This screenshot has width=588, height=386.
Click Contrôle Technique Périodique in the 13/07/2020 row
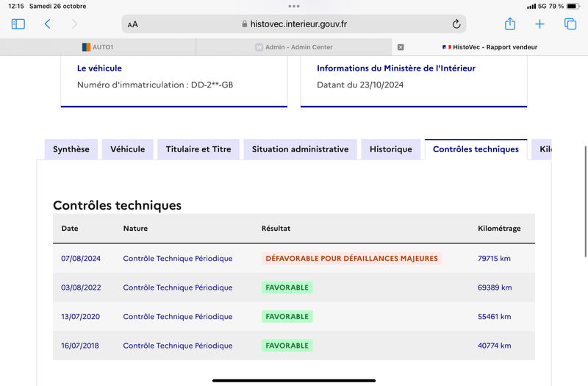tap(178, 317)
